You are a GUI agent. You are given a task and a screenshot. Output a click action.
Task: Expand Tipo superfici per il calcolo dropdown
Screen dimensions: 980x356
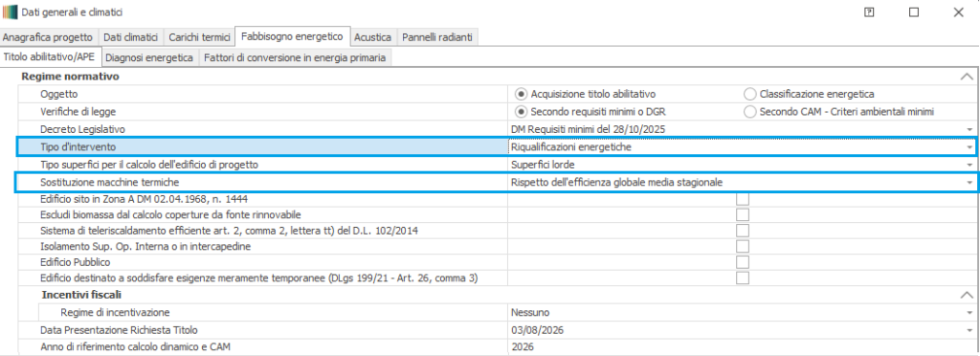point(969,165)
